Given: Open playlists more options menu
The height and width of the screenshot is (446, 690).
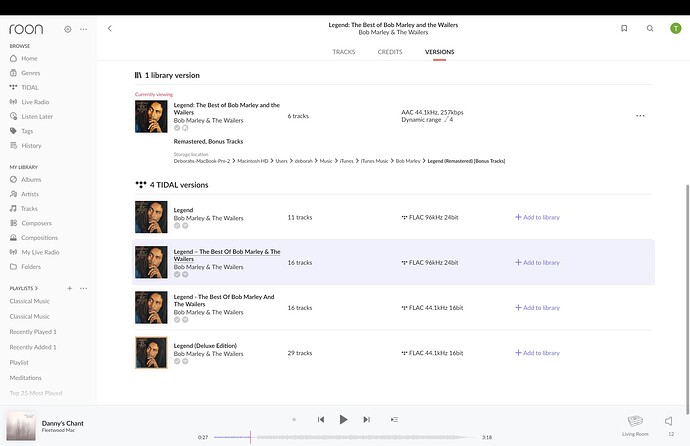Looking at the screenshot, I should click(84, 289).
